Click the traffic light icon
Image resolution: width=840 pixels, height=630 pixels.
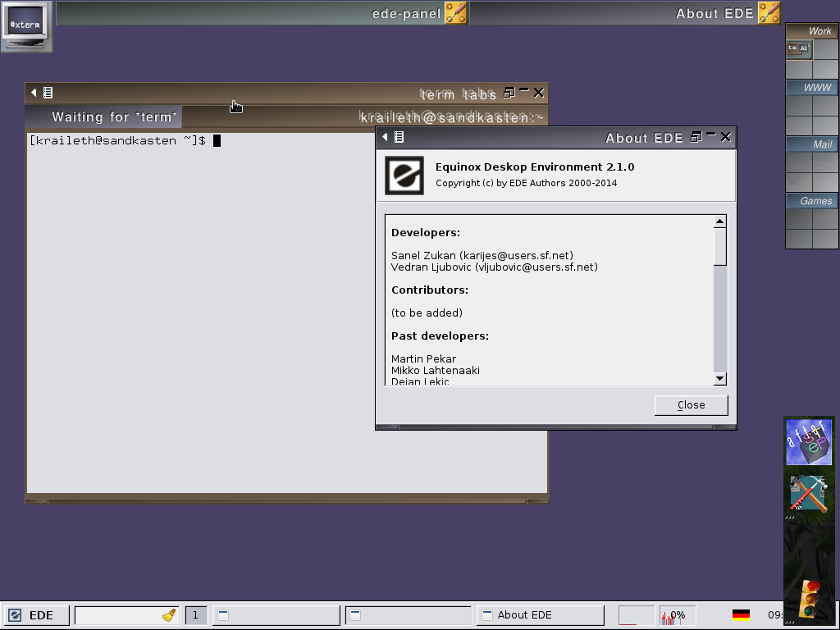click(x=809, y=597)
